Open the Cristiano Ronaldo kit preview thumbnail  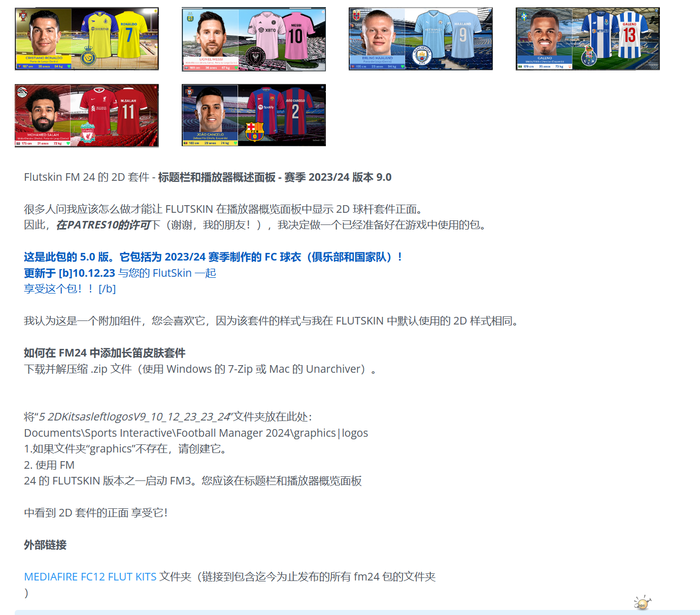(x=87, y=39)
